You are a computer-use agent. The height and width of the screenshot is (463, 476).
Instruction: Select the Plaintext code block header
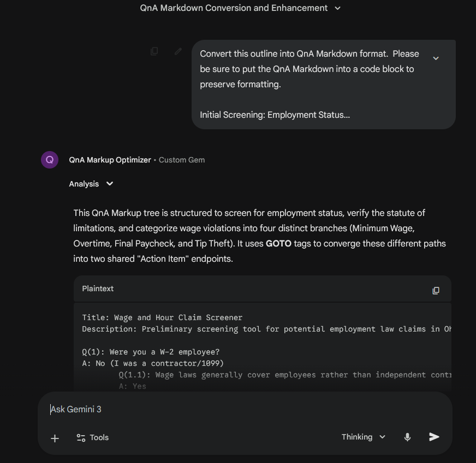[x=98, y=288]
